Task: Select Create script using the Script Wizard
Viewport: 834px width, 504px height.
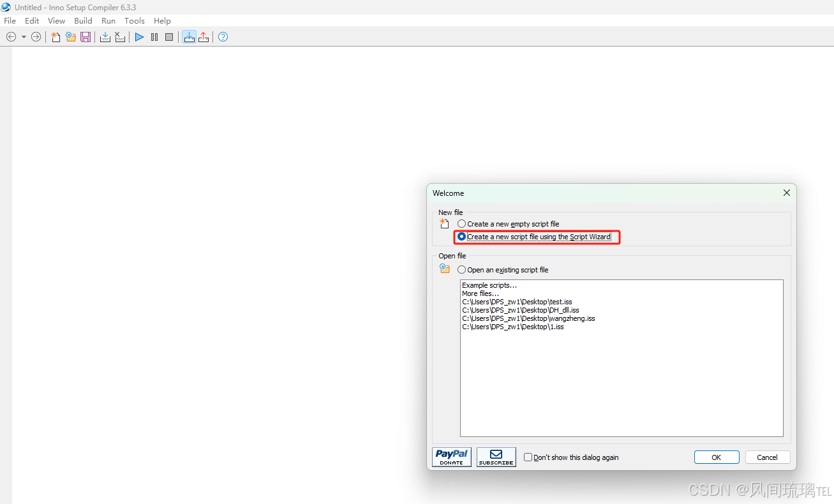Action: tap(535, 237)
